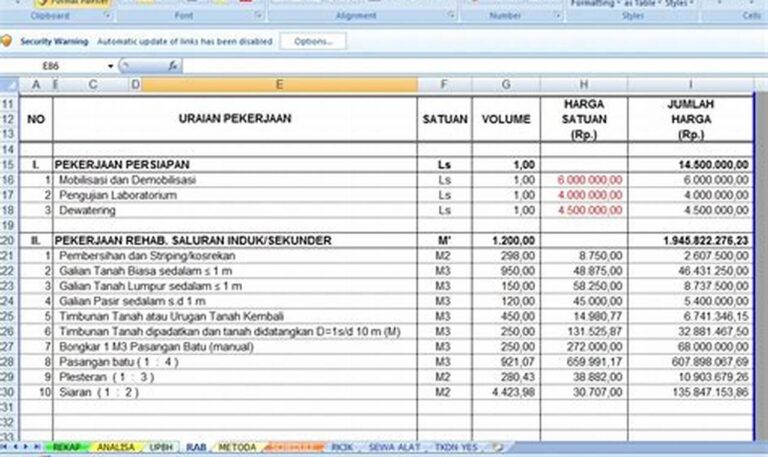
Task: Jump to last sheet with navigation arrow
Action: [x=36, y=447]
